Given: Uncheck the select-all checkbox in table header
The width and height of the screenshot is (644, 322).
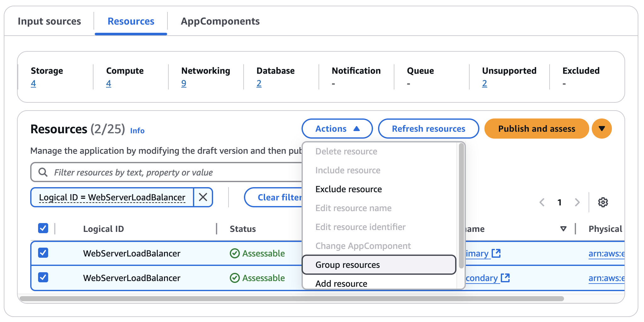Looking at the screenshot, I should point(43,228).
